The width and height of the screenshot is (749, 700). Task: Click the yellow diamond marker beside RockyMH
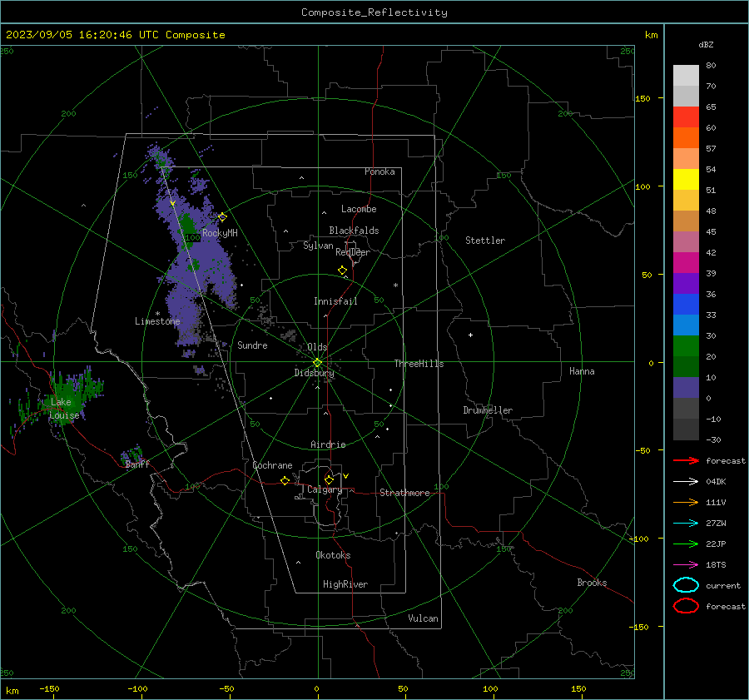[x=222, y=217]
